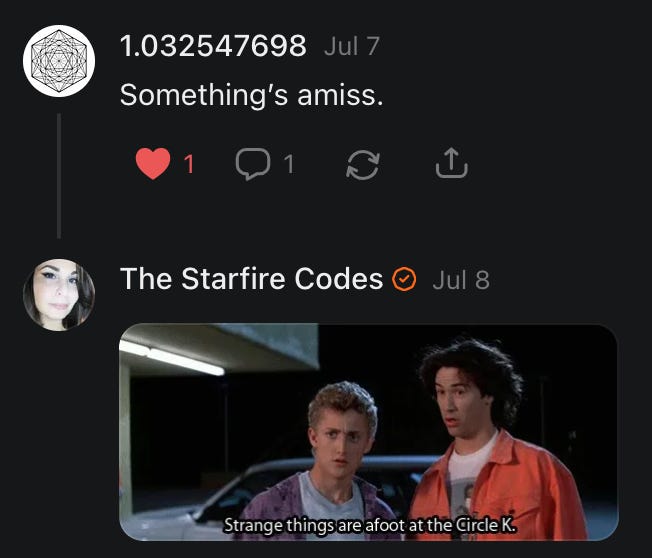Open the comment bubble icon on the post
Viewport: 652px width, 558px height.
coord(253,163)
